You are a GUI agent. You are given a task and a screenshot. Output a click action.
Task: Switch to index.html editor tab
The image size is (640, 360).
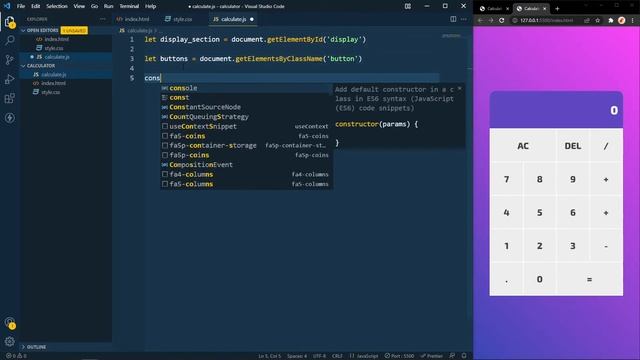pyautogui.click(x=133, y=19)
